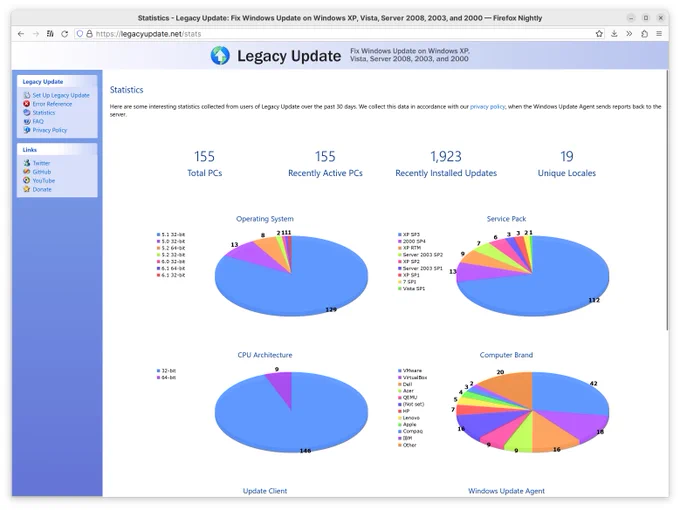Click the red Error Reference icon

[x=26, y=104]
